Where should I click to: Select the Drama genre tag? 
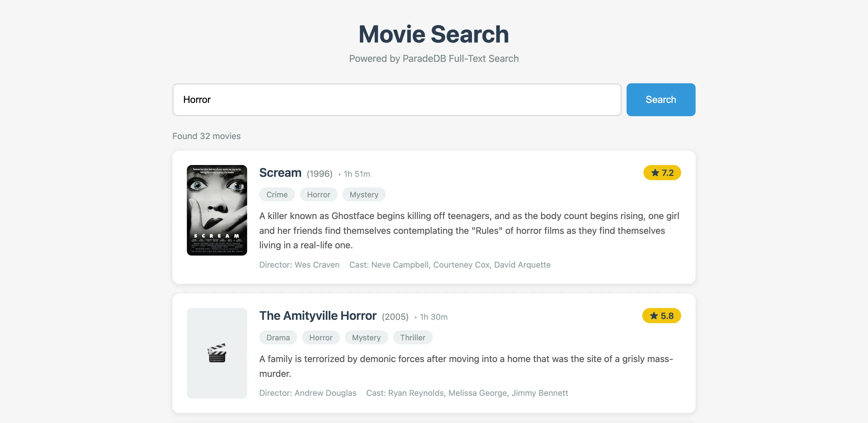[x=278, y=337]
